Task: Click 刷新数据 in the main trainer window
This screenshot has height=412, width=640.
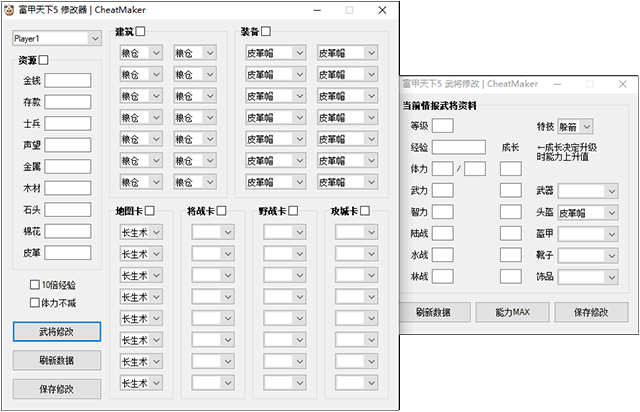Action: coord(57,360)
